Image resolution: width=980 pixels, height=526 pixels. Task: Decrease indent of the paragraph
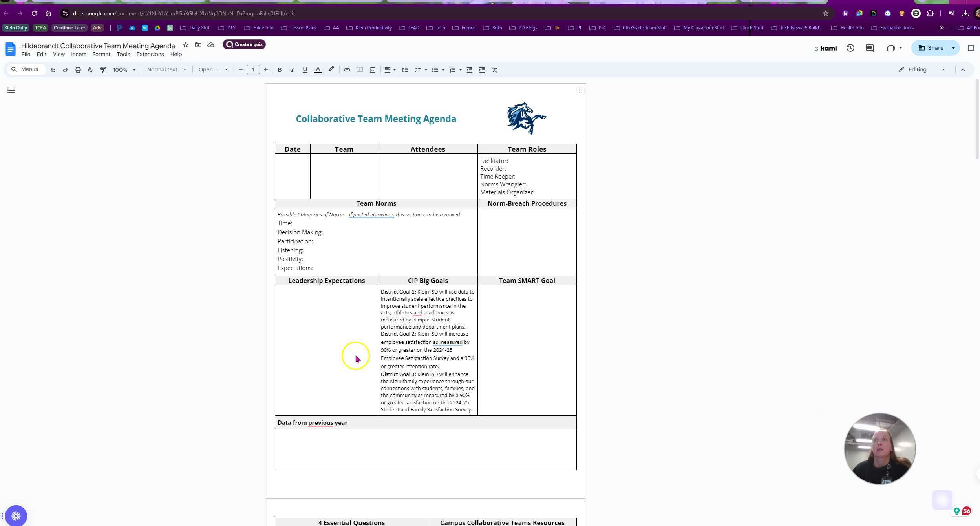click(x=470, y=70)
